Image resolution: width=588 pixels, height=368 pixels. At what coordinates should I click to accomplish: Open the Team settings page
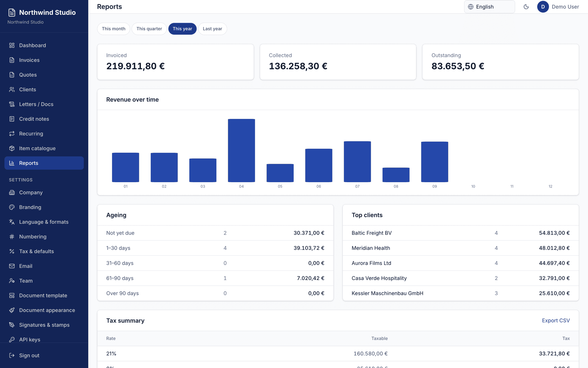[44, 281]
